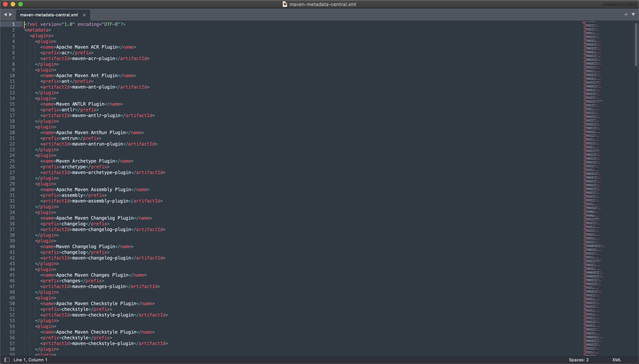Click the previous tab left arrow
Screen dimensions: 639x364
coord(5,14)
